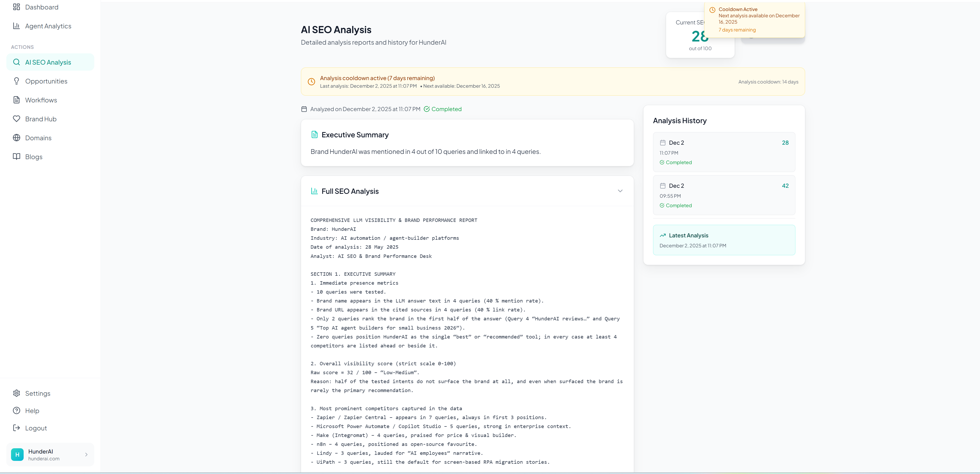Open the Dashboard grid icon
The width and height of the screenshot is (980, 474).
(x=16, y=7)
